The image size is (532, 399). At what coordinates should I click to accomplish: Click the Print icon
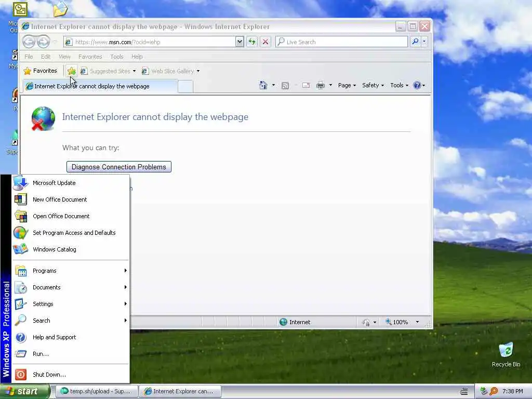click(320, 85)
